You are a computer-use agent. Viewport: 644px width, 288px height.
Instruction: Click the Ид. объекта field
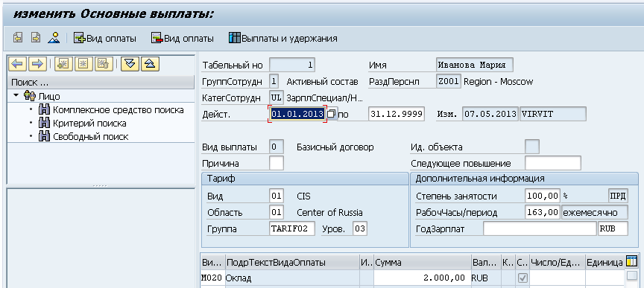pos(532,147)
